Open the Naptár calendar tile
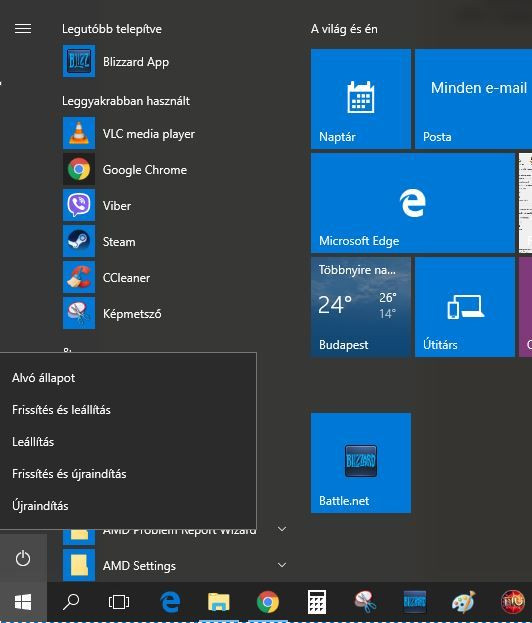This screenshot has width=532, height=623. [361, 99]
